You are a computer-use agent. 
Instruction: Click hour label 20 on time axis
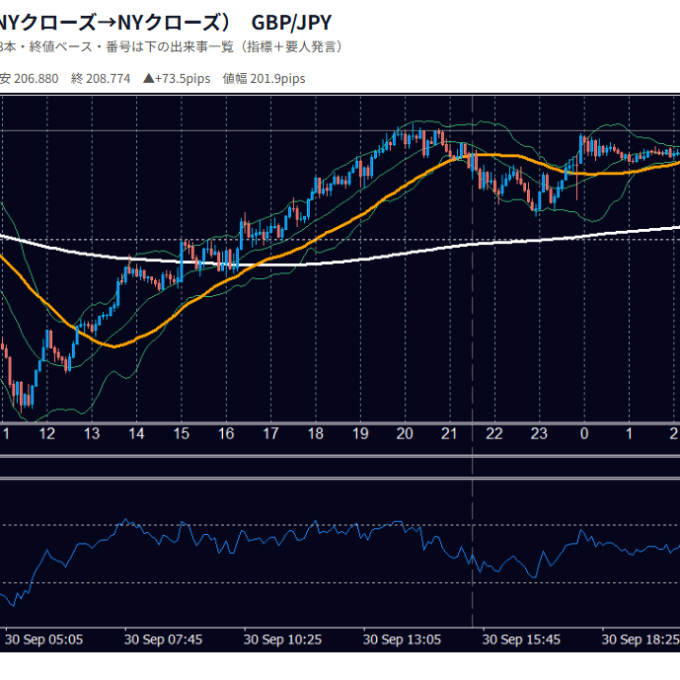(405, 434)
